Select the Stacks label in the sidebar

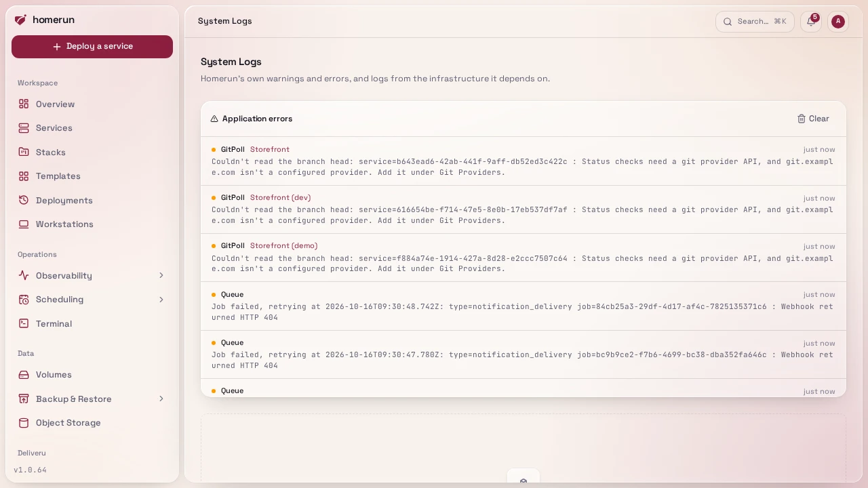pyautogui.click(x=51, y=152)
